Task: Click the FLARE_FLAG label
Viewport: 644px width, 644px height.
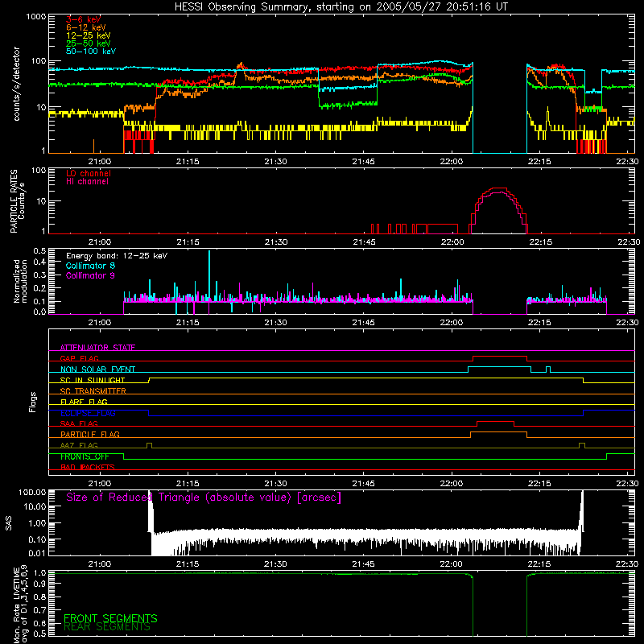Action: pyautogui.click(x=84, y=402)
